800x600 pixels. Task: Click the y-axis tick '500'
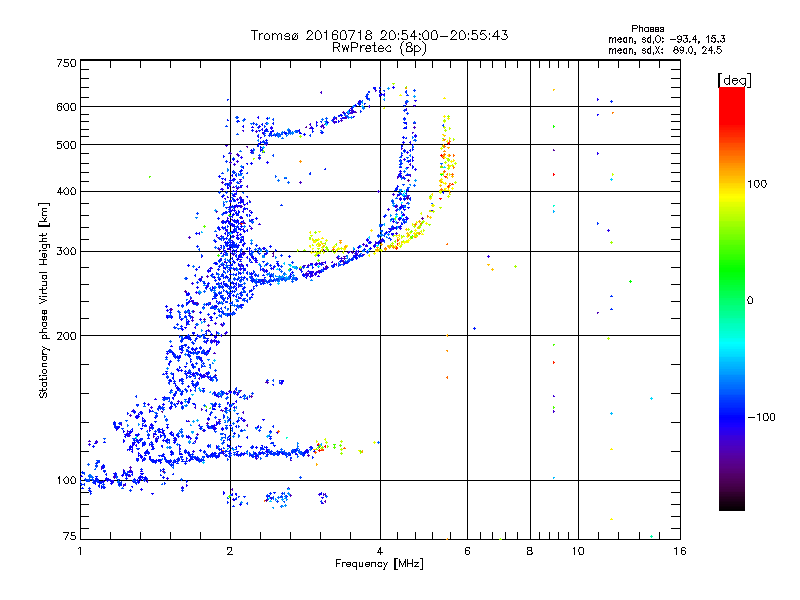pyautogui.click(x=66, y=145)
